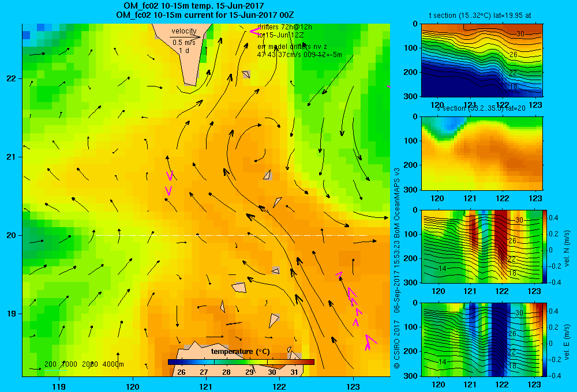The width and height of the screenshot is (577, 392).
Task: Click the "30" contour label in the t section panel
Action: point(520,34)
